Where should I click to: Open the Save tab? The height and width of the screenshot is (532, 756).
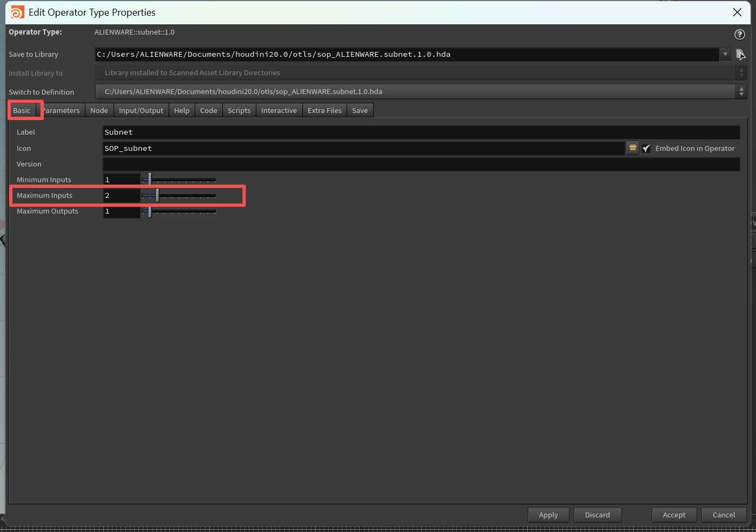360,110
